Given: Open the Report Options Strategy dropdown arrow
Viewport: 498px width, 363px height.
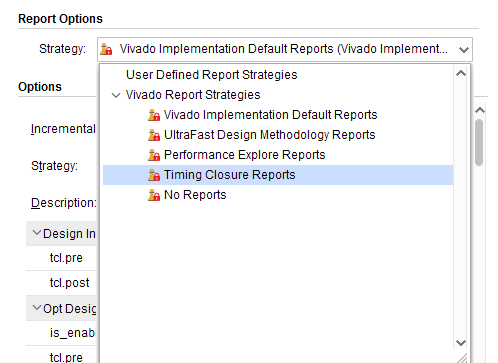Looking at the screenshot, I should (464, 50).
